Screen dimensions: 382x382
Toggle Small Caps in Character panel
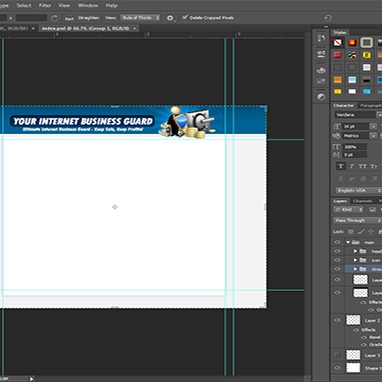374,166
